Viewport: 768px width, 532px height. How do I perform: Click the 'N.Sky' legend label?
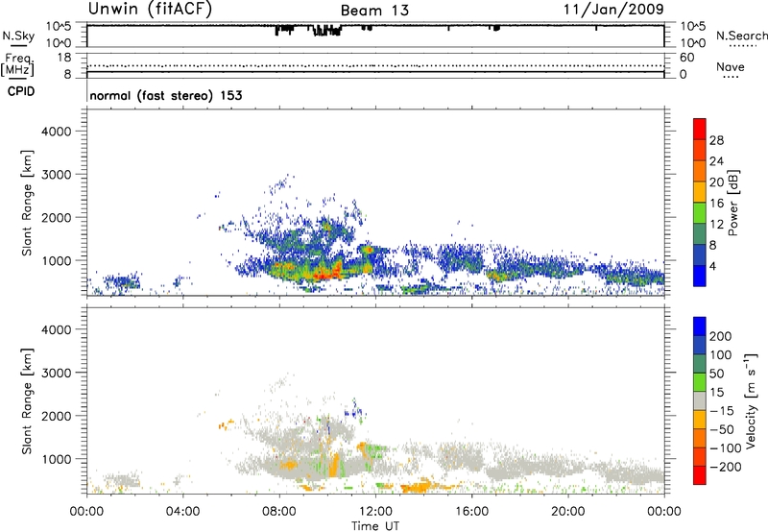(18, 36)
